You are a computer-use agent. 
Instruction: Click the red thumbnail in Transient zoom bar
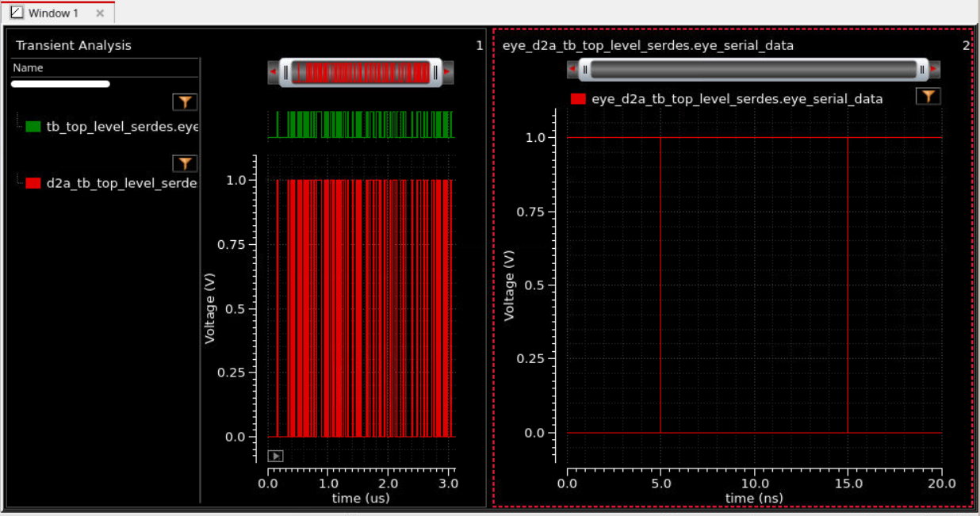click(x=361, y=72)
